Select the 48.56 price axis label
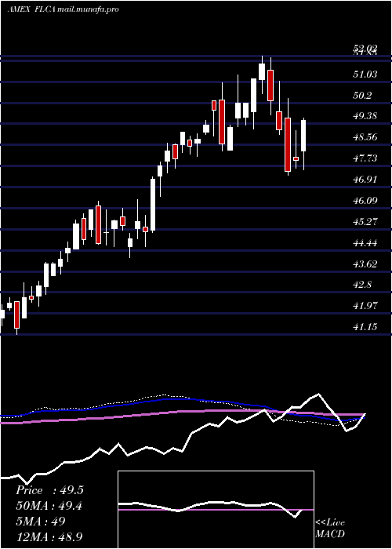The width and height of the screenshot is (392, 549). coord(365,137)
